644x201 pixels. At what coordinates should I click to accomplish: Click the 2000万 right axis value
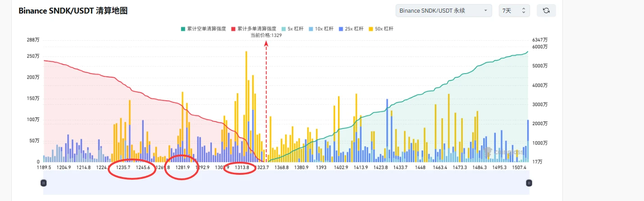coord(539,124)
